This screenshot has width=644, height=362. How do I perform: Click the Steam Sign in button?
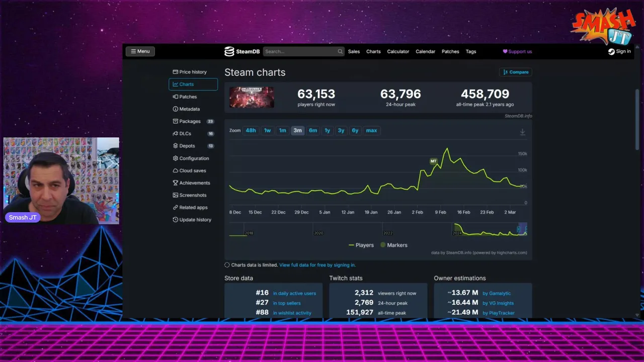click(619, 51)
